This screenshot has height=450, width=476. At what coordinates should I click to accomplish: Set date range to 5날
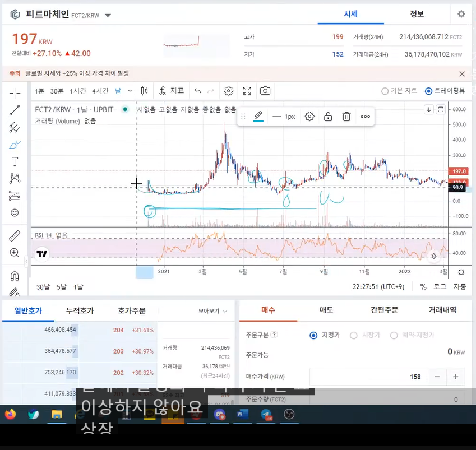coord(61,287)
